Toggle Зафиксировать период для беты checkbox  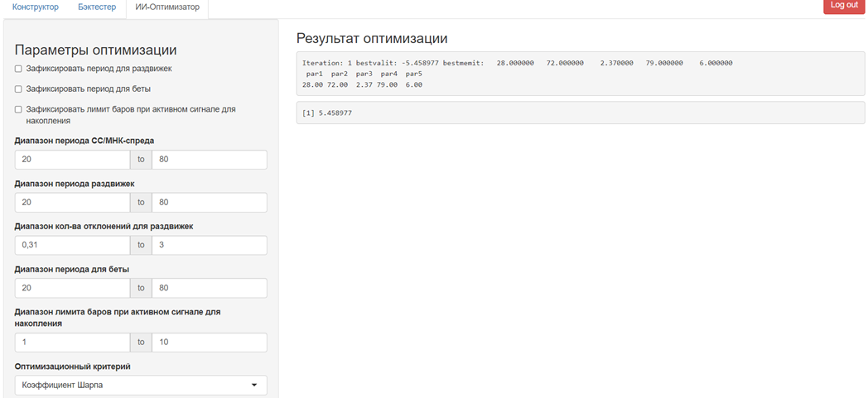pyautogui.click(x=18, y=89)
